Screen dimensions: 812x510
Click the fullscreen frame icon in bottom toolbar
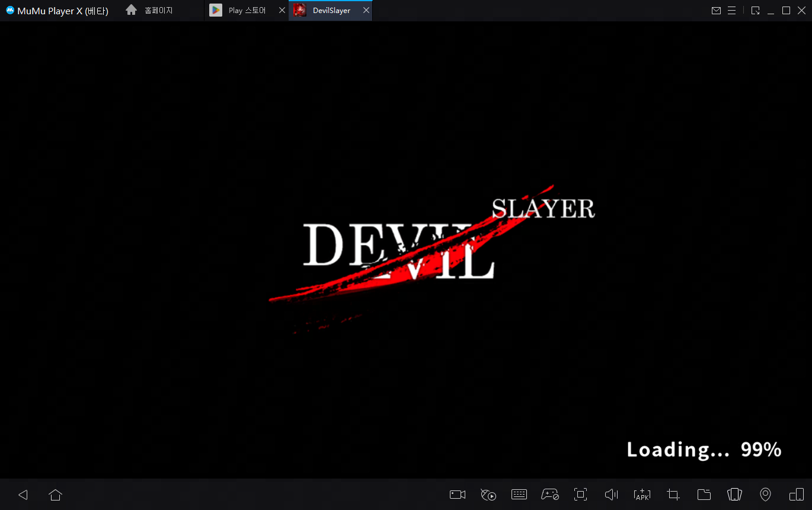[x=581, y=495]
